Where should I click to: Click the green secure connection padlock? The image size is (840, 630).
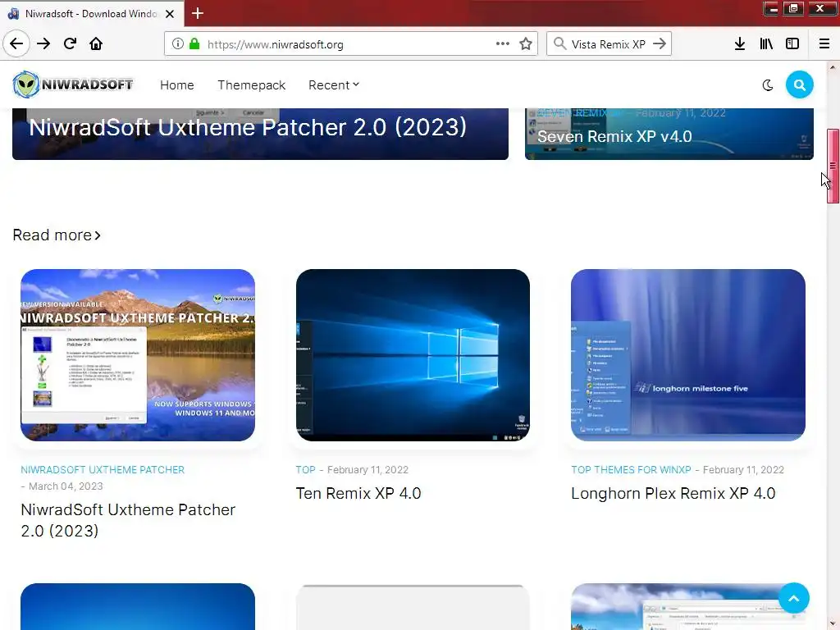point(194,44)
